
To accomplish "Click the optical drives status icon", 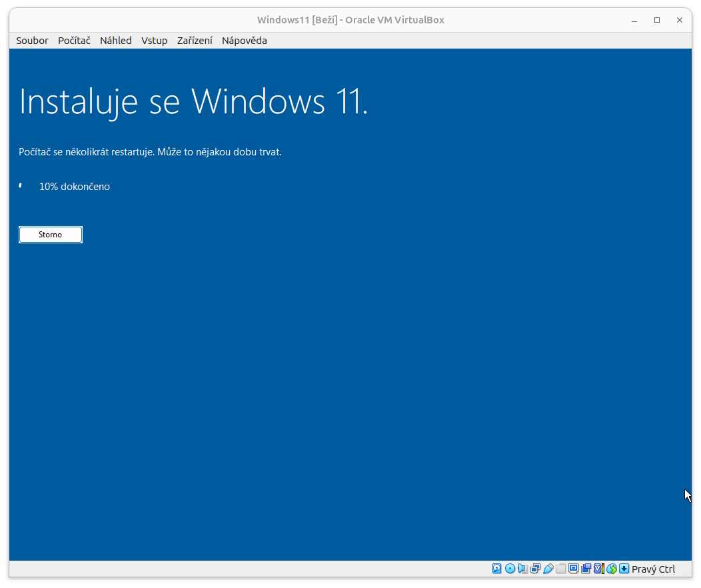I will point(510,568).
